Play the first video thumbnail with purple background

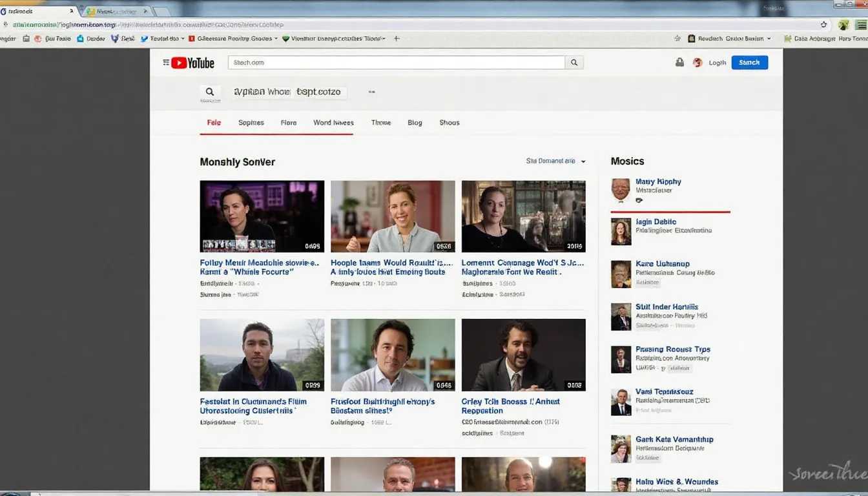pos(262,216)
